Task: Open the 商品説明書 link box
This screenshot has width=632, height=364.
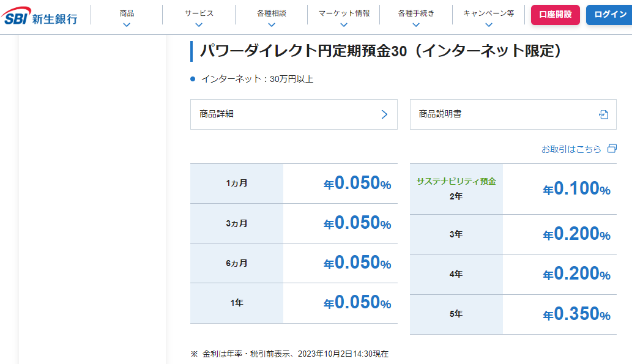Action: point(513,114)
